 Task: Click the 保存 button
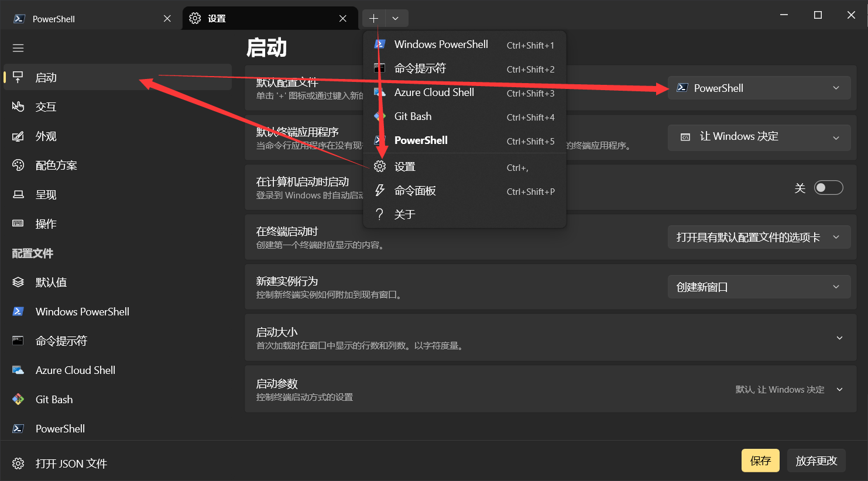(x=760, y=461)
